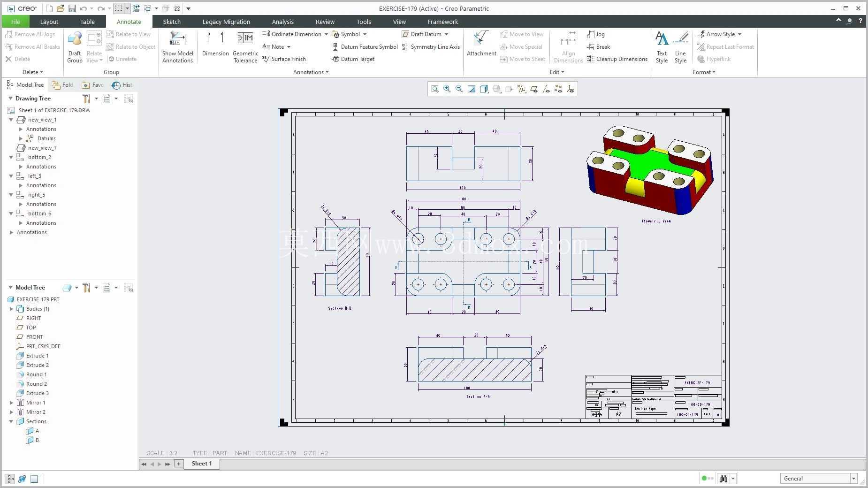This screenshot has height=488, width=868.
Task: Toggle the model tree display button at bottom-left
Action: coord(10,479)
